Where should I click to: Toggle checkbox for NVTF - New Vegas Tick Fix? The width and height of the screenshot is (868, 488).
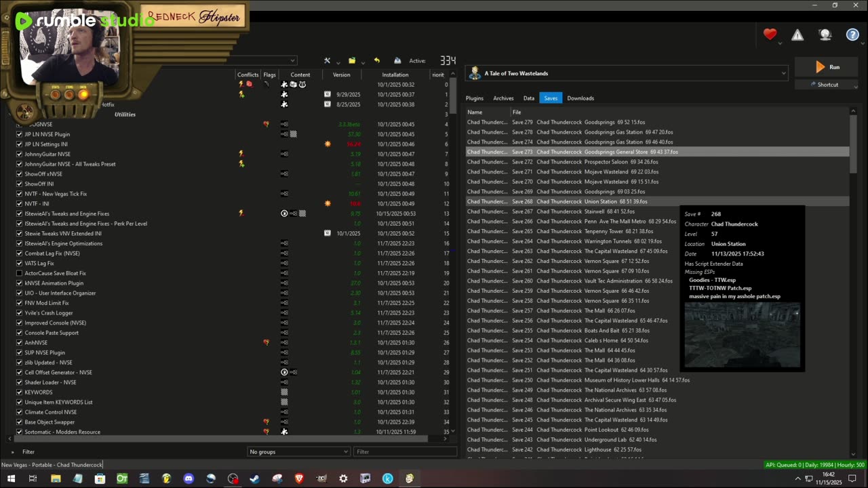pyautogui.click(x=19, y=194)
